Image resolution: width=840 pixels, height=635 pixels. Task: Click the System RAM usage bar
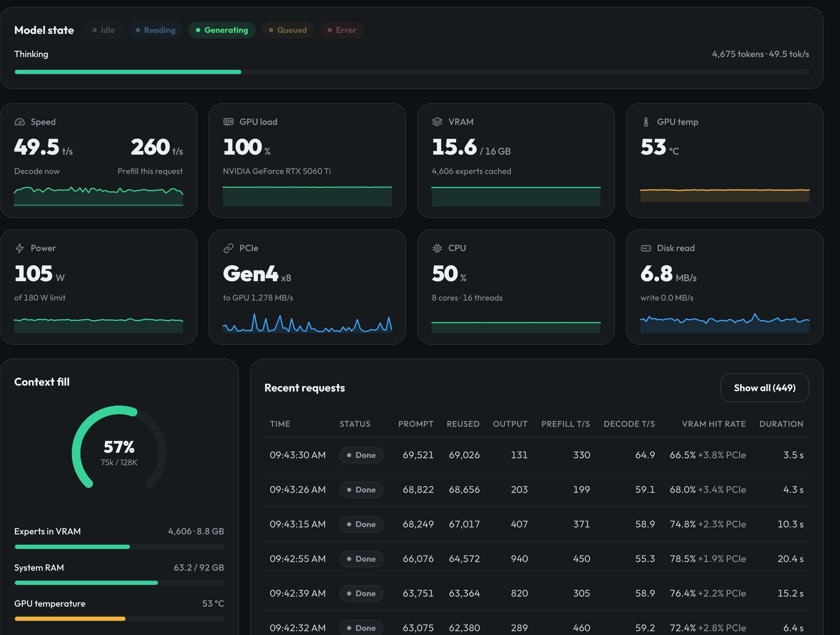tap(119, 582)
